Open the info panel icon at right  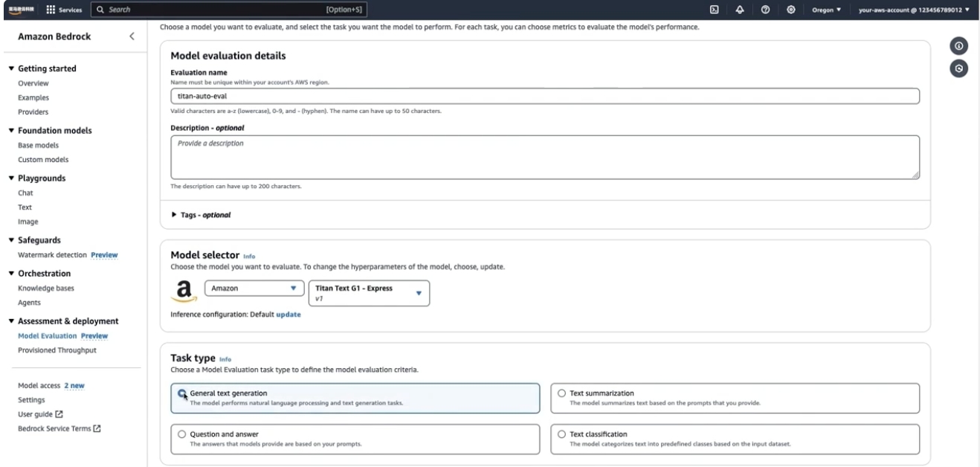958,46
